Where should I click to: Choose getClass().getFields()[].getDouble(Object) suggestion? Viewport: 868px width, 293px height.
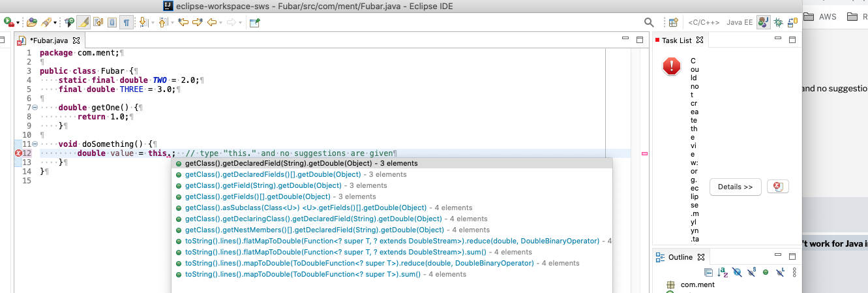[x=258, y=196]
